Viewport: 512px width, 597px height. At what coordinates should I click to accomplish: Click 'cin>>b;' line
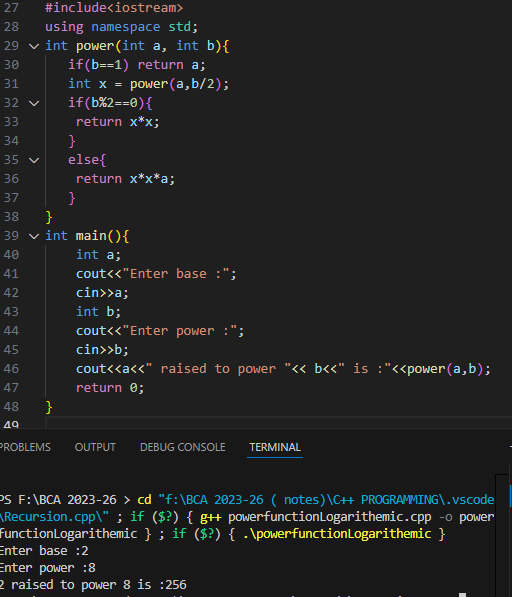(x=102, y=350)
